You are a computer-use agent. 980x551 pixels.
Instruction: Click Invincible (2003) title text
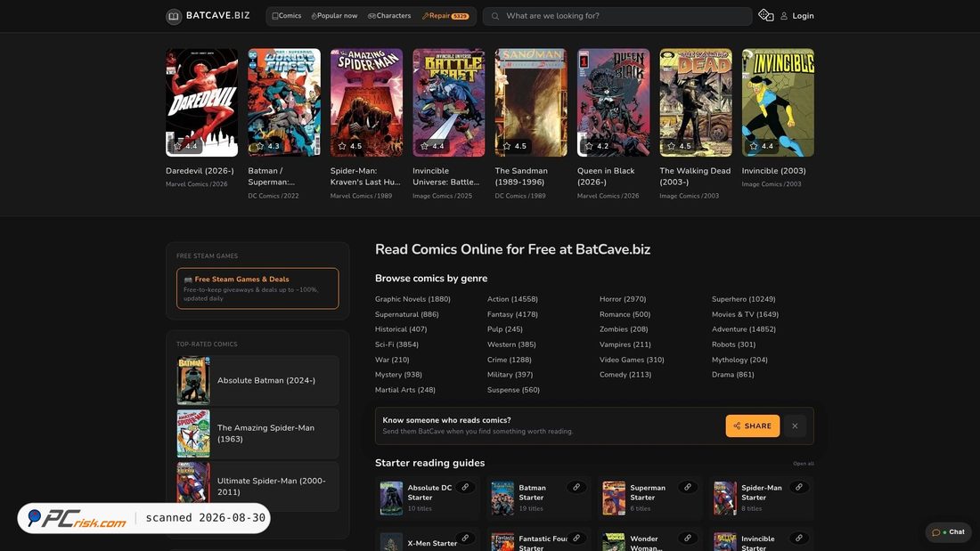773,171
